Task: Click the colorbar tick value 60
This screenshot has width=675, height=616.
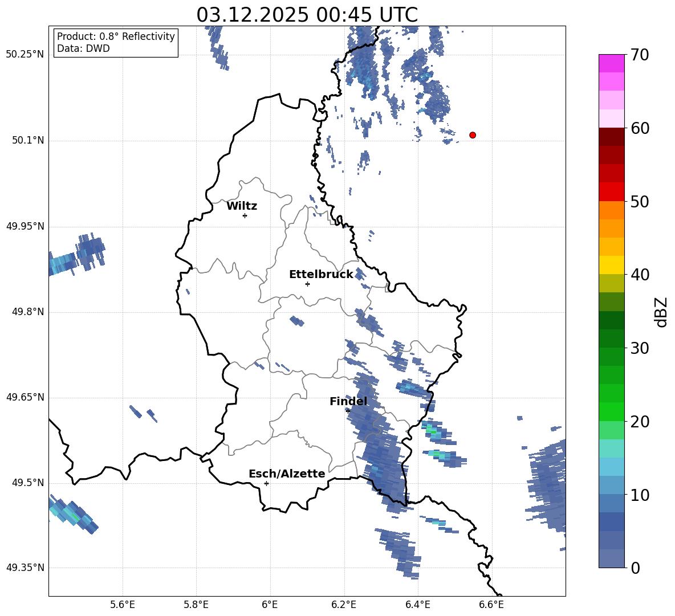Action: pyautogui.click(x=640, y=128)
